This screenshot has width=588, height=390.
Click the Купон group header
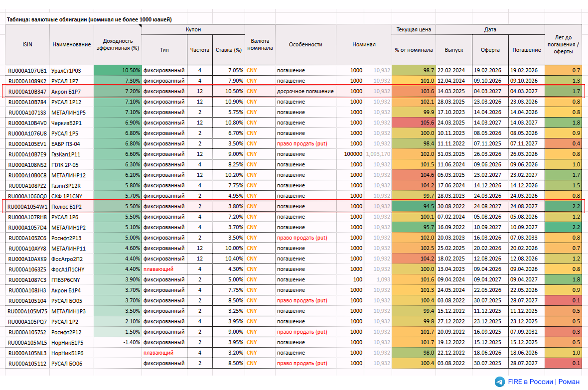coord(193,29)
